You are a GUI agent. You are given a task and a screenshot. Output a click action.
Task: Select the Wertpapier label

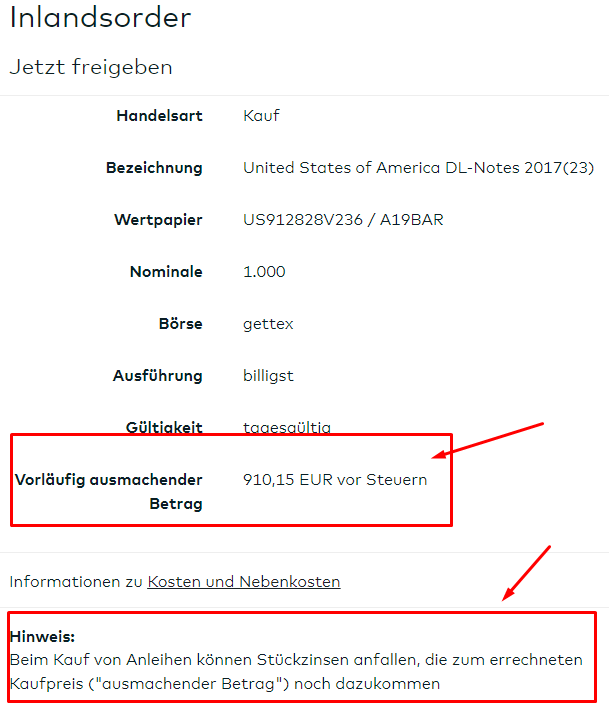158,220
